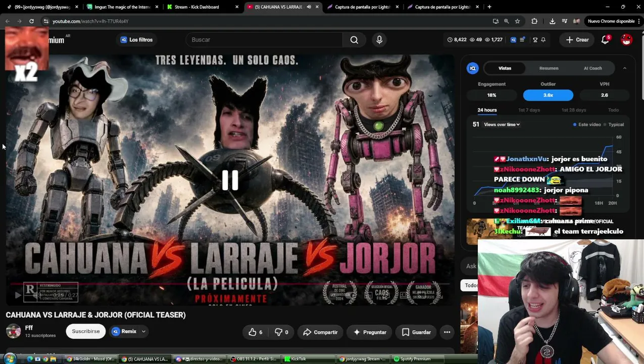Switch to Imgur browser tab
The height and width of the screenshot is (364, 644).
[x=122, y=7]
